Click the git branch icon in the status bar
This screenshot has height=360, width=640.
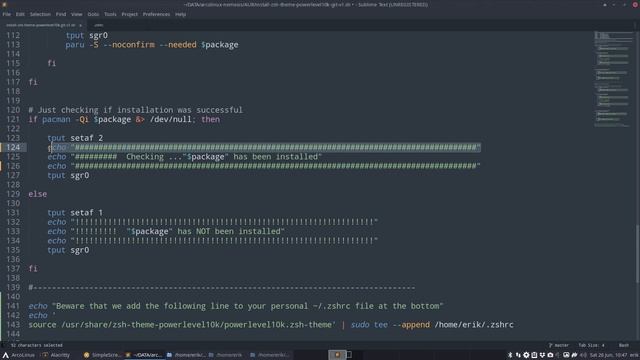[x=550, y=345]
